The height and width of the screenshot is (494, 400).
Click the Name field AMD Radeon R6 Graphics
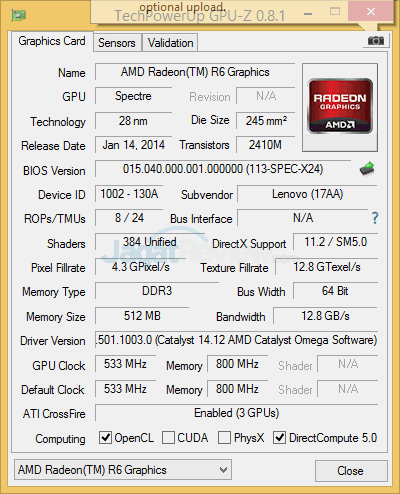[x=195, y=72]
